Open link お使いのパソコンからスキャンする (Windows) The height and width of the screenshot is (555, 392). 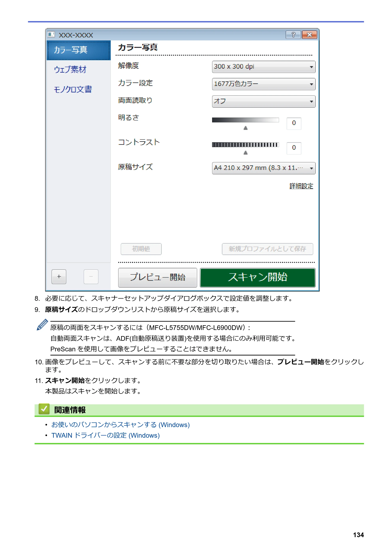121,425
